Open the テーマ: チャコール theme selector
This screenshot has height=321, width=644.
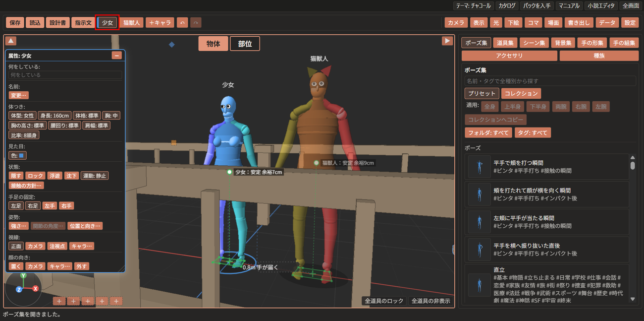(474, 6)
